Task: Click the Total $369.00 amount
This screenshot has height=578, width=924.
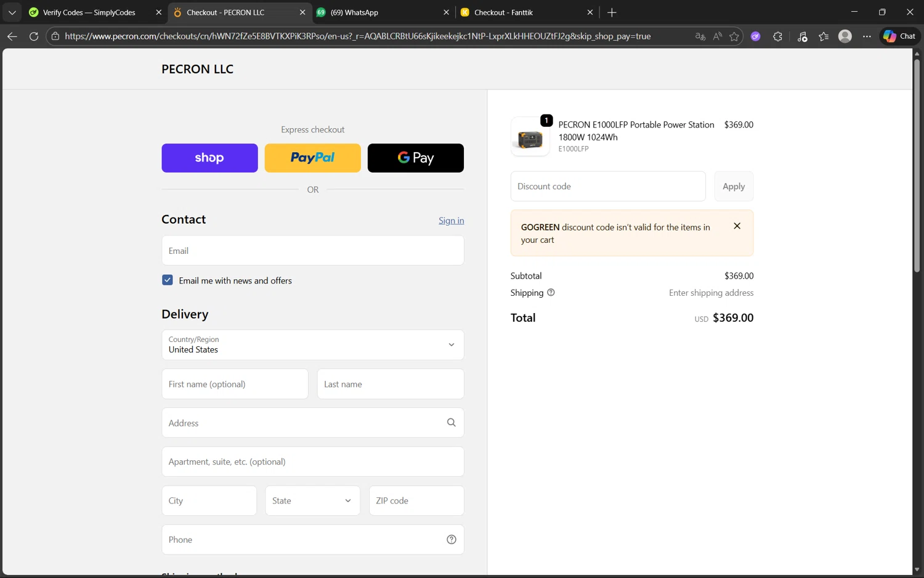Action: pos(733,318)
